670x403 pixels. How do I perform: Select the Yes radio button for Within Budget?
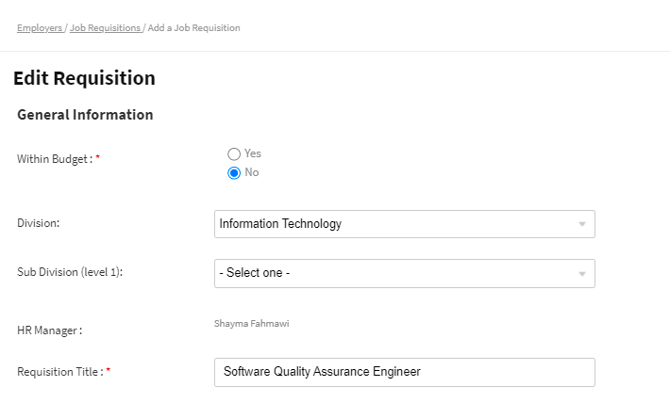pos(234,154)
